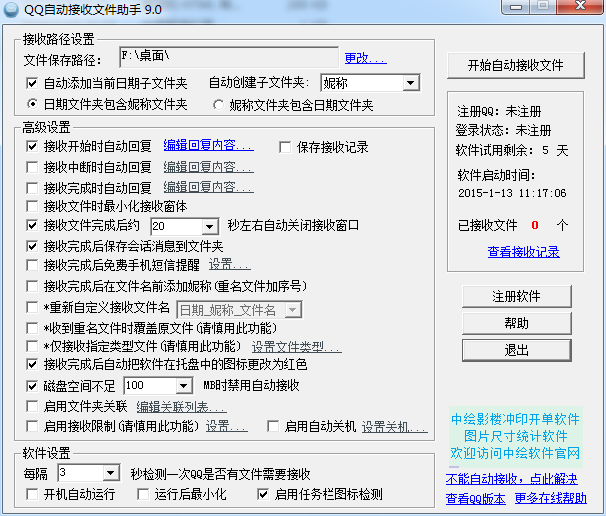The width and height of the screenshot is (606, 516).
Task: Toggle 磁盘空间不足 checkbox
Action: (32, 386)
